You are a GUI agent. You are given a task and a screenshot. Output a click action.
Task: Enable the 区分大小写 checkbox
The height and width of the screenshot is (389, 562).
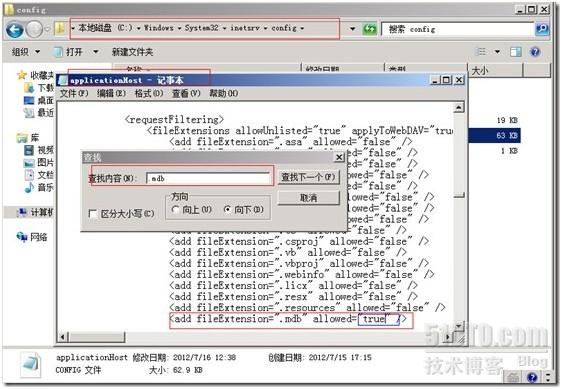click(x=92, y=214)
